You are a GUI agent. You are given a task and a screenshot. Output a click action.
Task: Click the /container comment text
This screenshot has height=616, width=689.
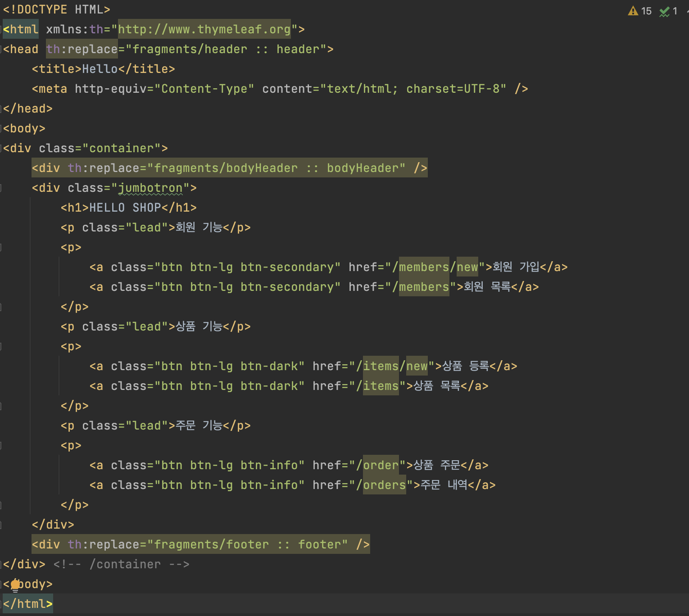(x=122, y=564)
